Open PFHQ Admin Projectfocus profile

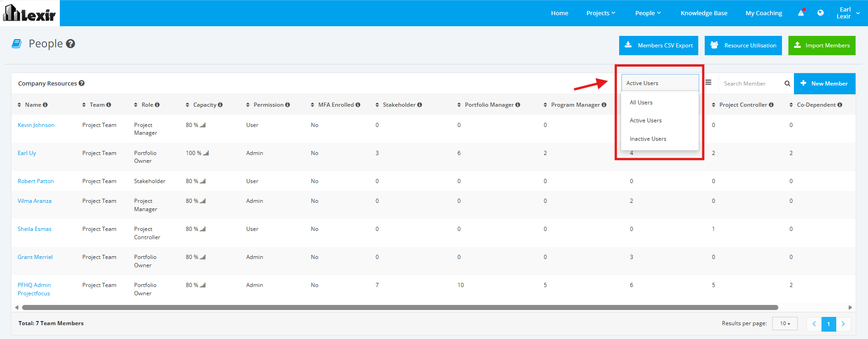pyautogui.click(x=34, y=289)
